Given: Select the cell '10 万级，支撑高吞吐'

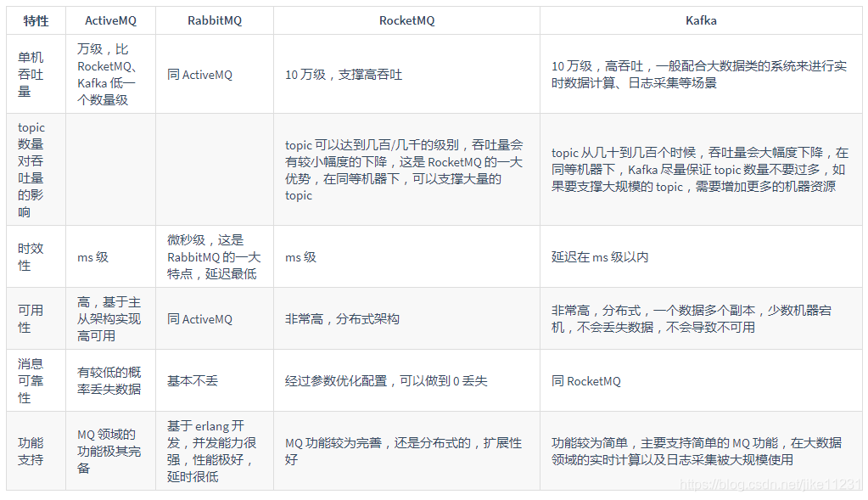Looking at the screenshot, I should [x=407, y=74].
